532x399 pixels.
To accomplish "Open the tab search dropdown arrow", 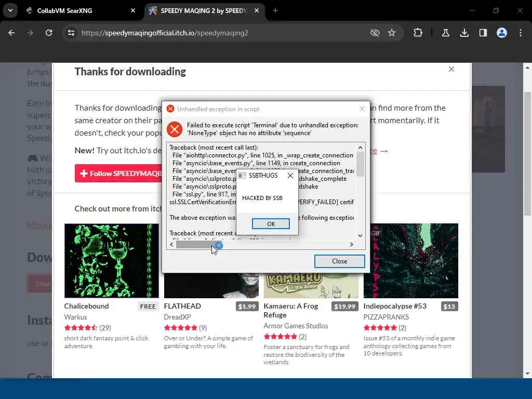I will (x=10, y=10).
